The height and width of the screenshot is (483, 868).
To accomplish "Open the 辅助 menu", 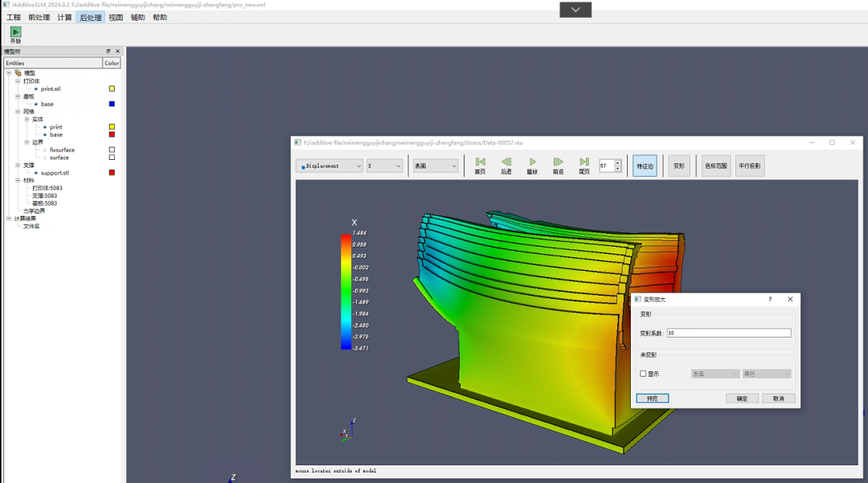I will click(138, 17).
